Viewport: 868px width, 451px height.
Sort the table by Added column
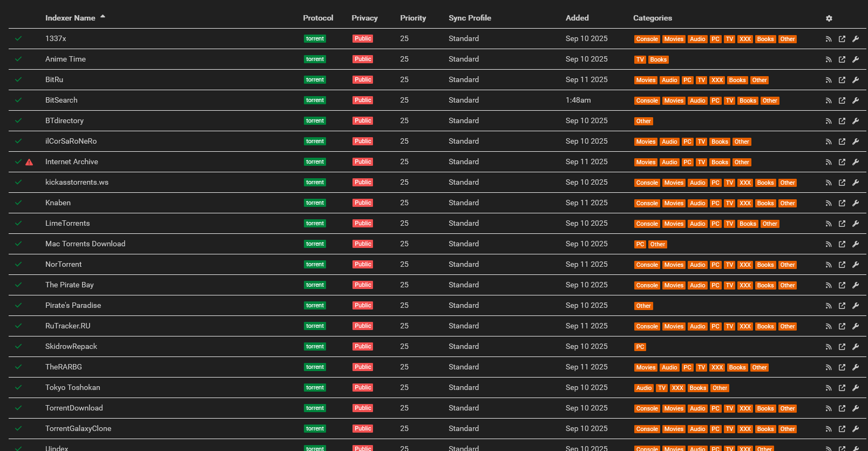577,18
